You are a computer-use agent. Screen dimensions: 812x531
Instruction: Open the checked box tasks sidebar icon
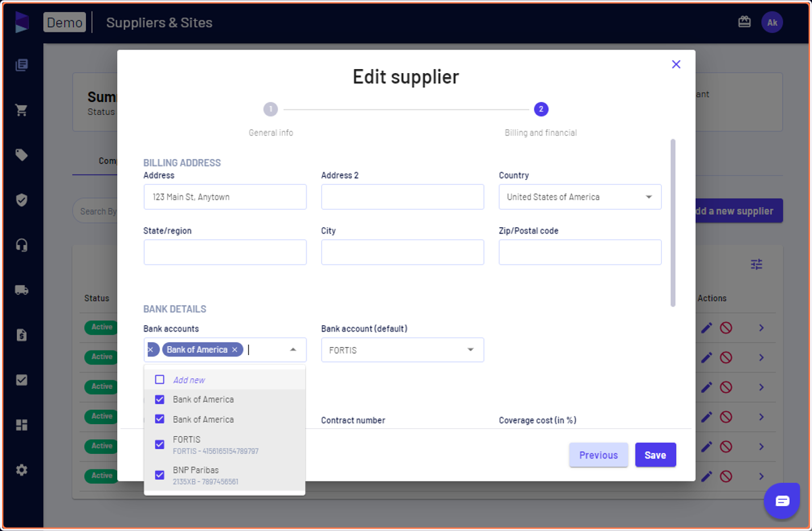pyautogui.click(x=22, y=380)
